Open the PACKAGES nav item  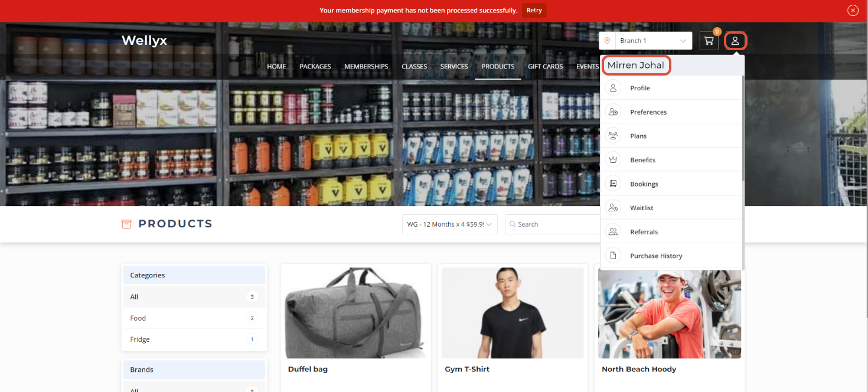[315, 67]
